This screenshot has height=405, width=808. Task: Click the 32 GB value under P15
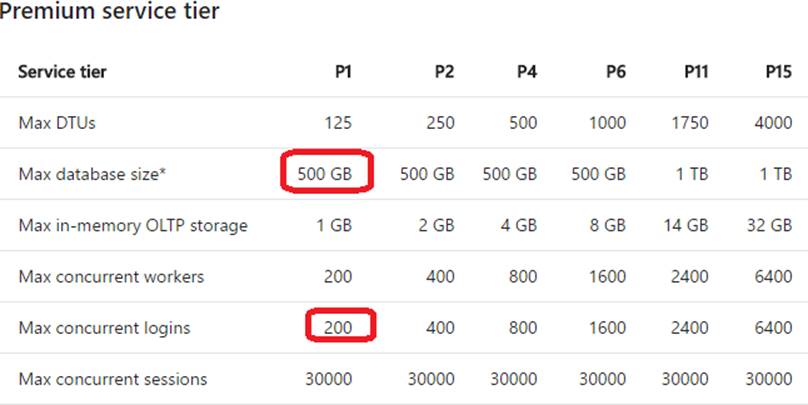[x=769, y=225]
